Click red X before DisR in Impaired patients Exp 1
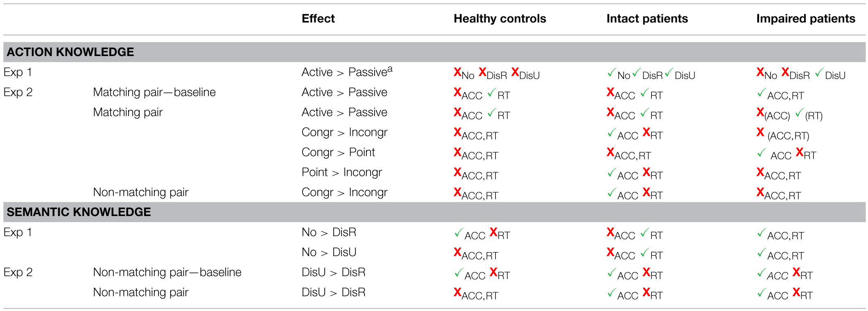This screenshot has height=311, width=868. click(x=785, y=72)
